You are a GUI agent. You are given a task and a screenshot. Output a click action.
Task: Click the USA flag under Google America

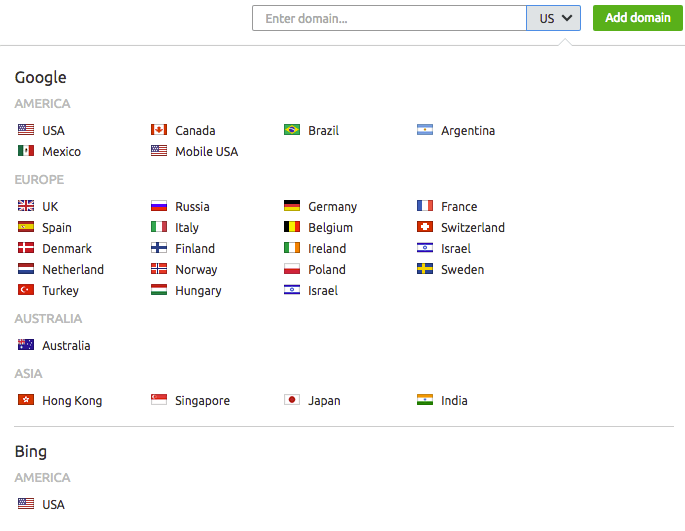(26, 130)
